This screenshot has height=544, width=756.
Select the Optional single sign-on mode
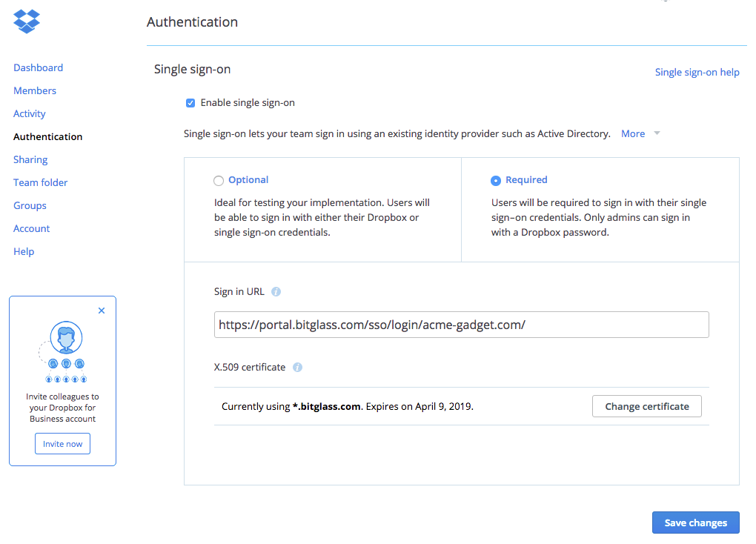(x=219, y=180)
